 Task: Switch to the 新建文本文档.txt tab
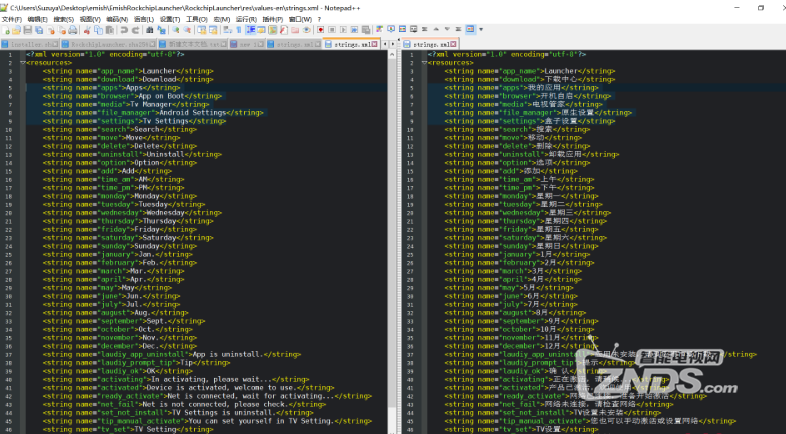pos(188,45)
